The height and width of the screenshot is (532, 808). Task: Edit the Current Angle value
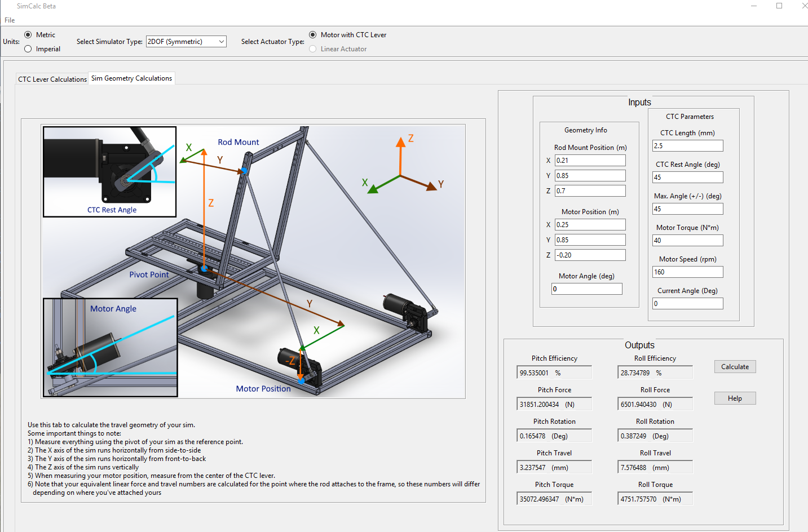point(687,303)
